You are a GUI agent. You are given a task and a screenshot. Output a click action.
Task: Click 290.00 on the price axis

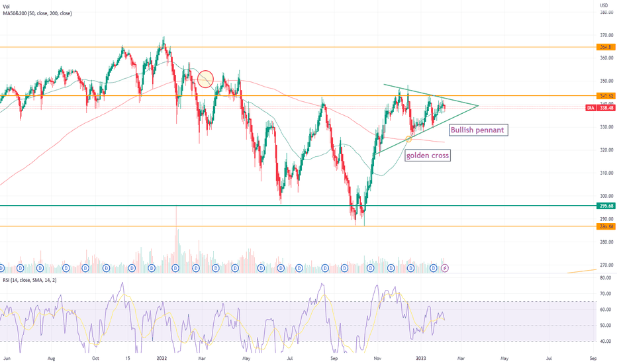[x=606, y=219]
